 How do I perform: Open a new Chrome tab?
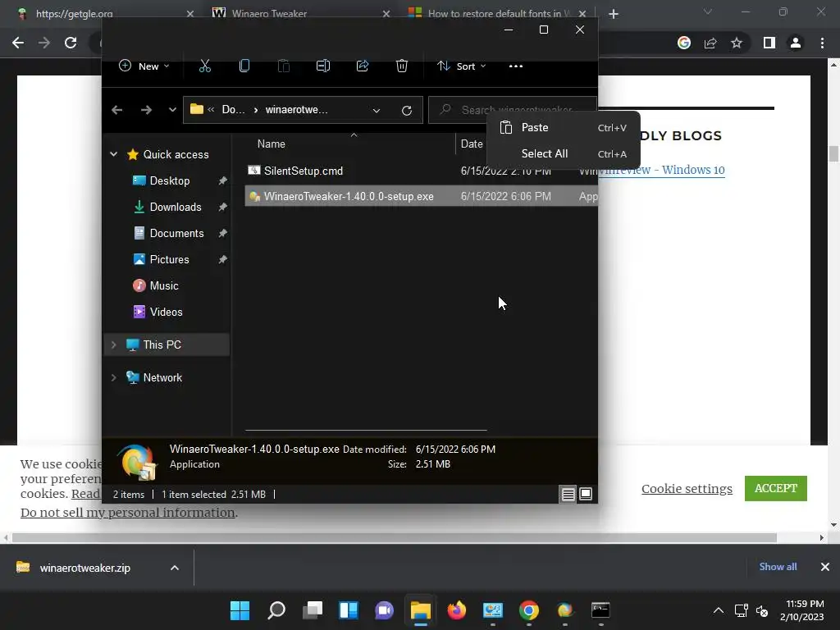[x=614, y=14]
